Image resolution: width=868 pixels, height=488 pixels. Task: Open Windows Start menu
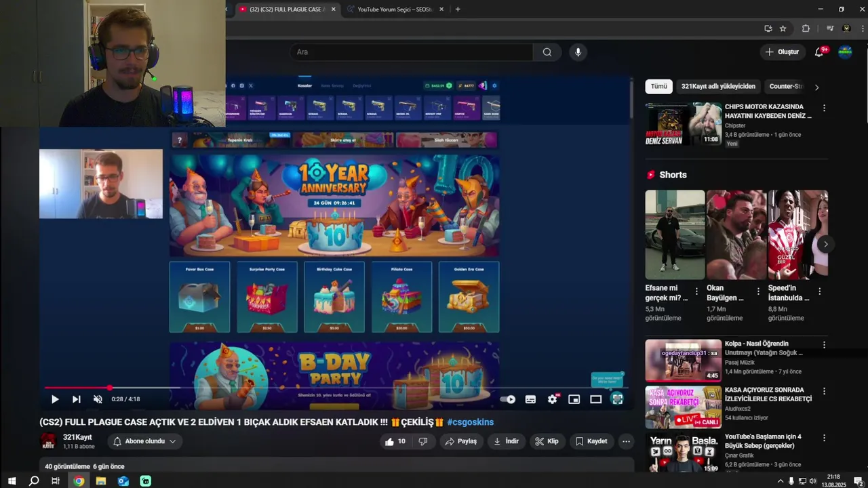pos(12,481)
